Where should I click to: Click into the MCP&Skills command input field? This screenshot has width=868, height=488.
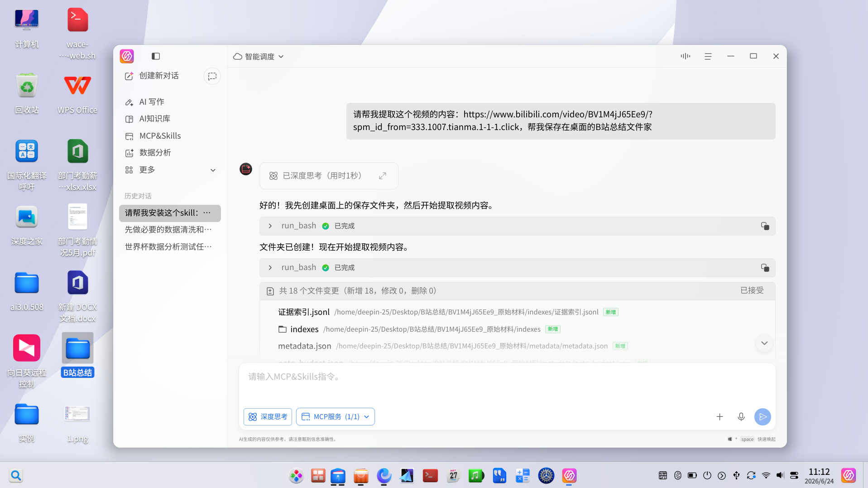pos(507,383)
